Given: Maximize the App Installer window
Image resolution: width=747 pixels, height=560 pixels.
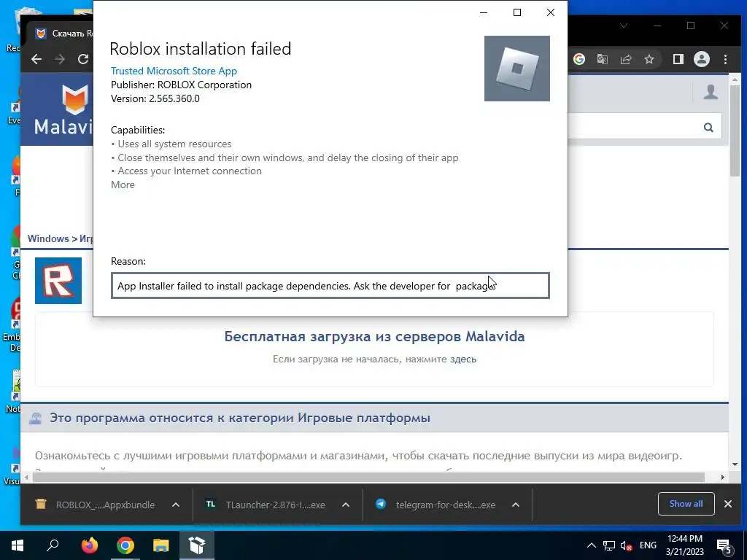Looking at the screenshot, I should pos(517,12).
